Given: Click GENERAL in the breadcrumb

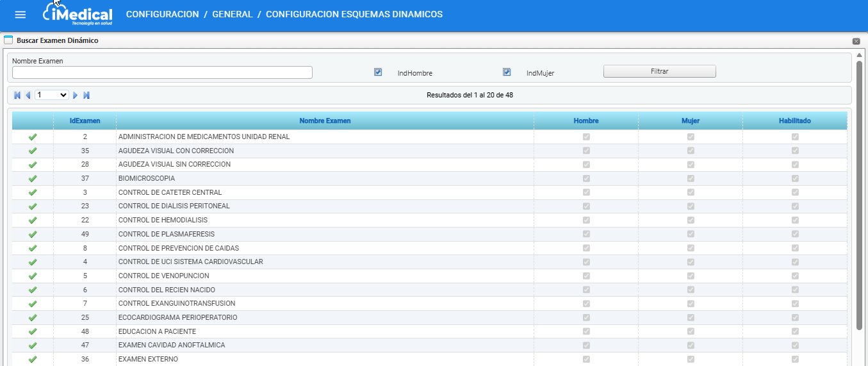Looking at the screenshot, I should coord(232,14).
